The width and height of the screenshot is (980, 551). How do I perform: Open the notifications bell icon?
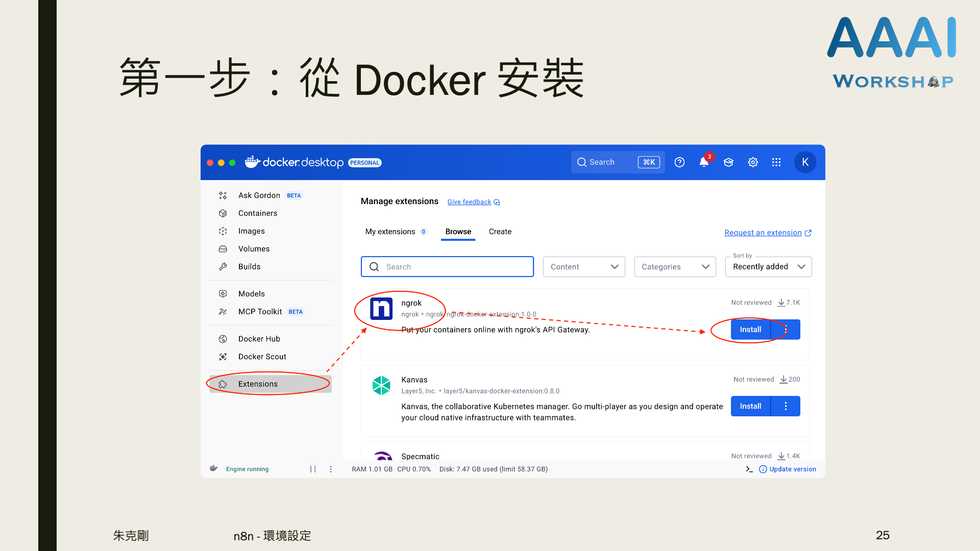[x=704, y=162]
